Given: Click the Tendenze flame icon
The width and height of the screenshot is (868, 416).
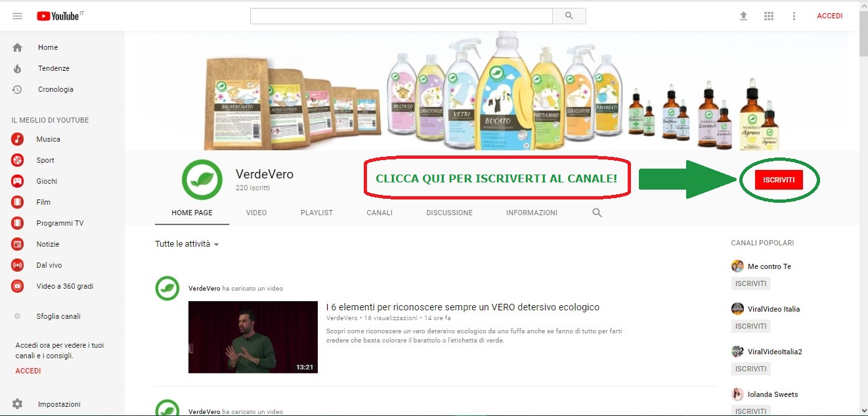Looking at the screenshot, I should click(x=18, y=68).
